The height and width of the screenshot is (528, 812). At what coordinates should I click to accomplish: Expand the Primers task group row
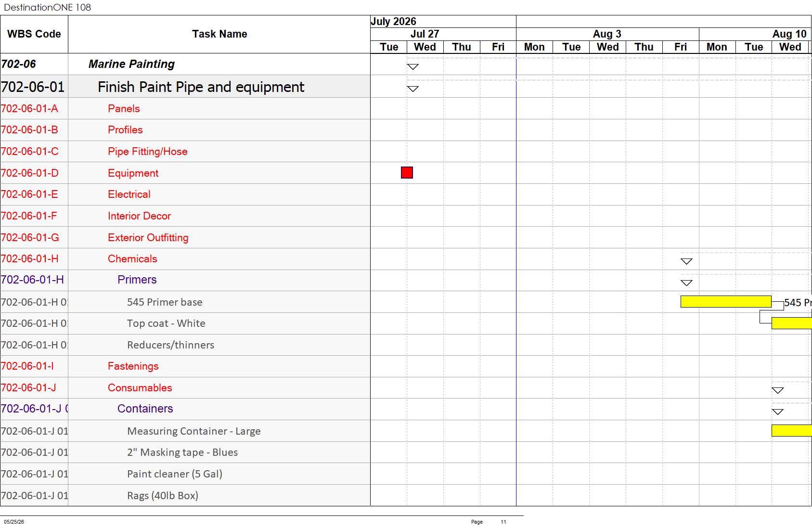click(x=185, y=280)
